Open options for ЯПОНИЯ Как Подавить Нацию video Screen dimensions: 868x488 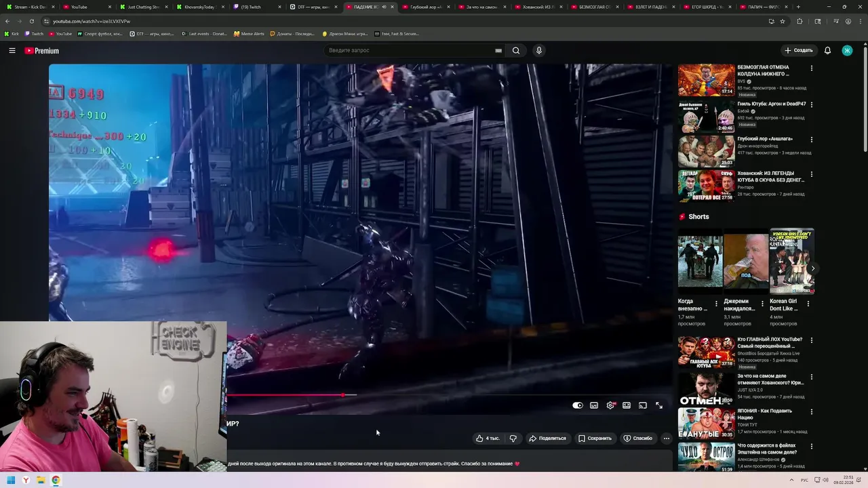pyautogui.click(x=811, y=411)
